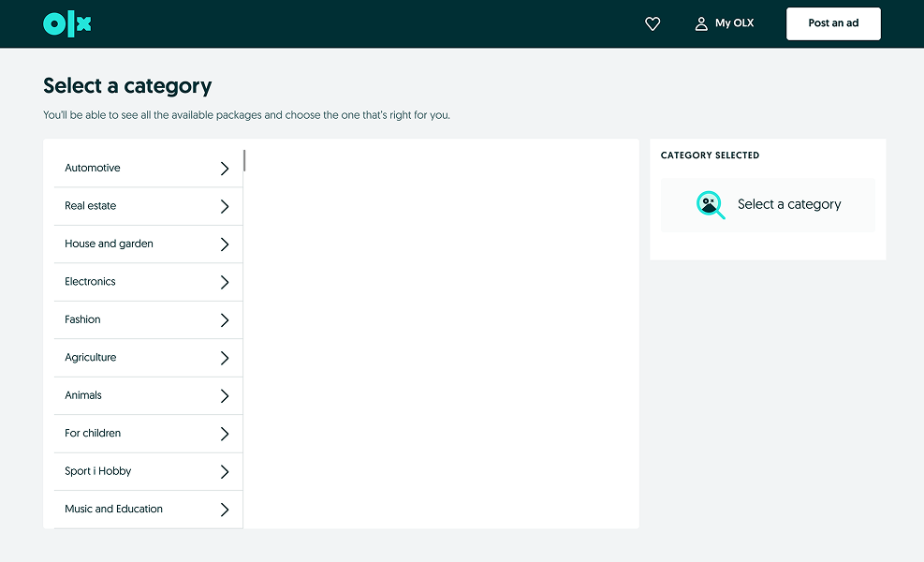The image size is (924, 562).
Task: Open the Fashion category
Action: coord(149,319)
